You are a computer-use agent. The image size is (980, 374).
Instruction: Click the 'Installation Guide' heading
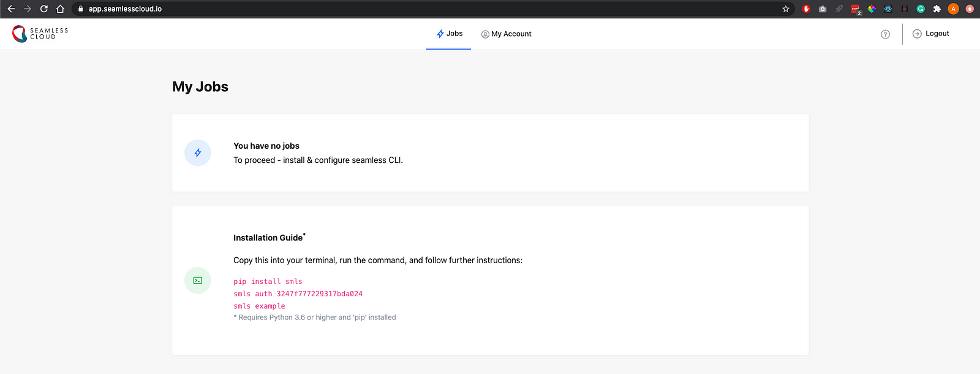[x=268, y=237]
